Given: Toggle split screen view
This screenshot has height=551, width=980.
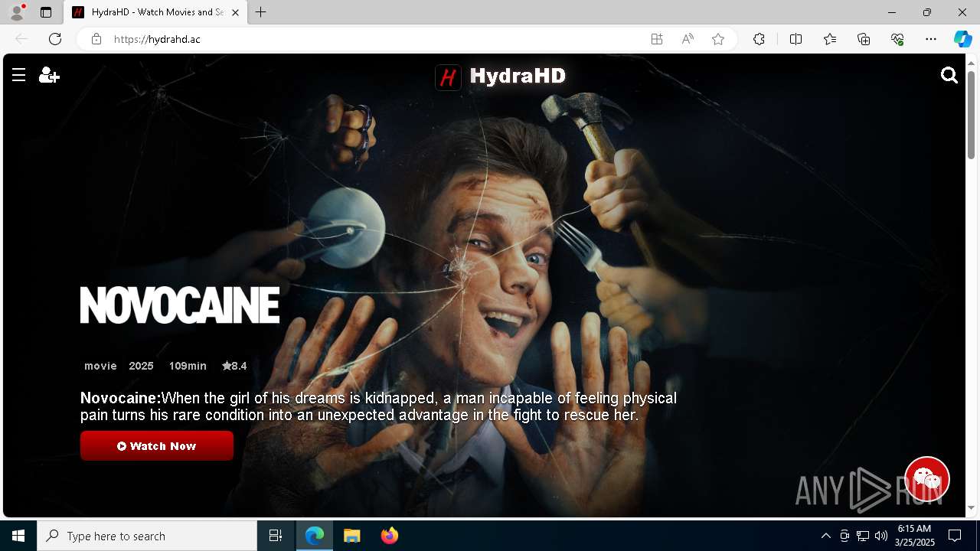Looking at the screenshot, I should (795, 39).
